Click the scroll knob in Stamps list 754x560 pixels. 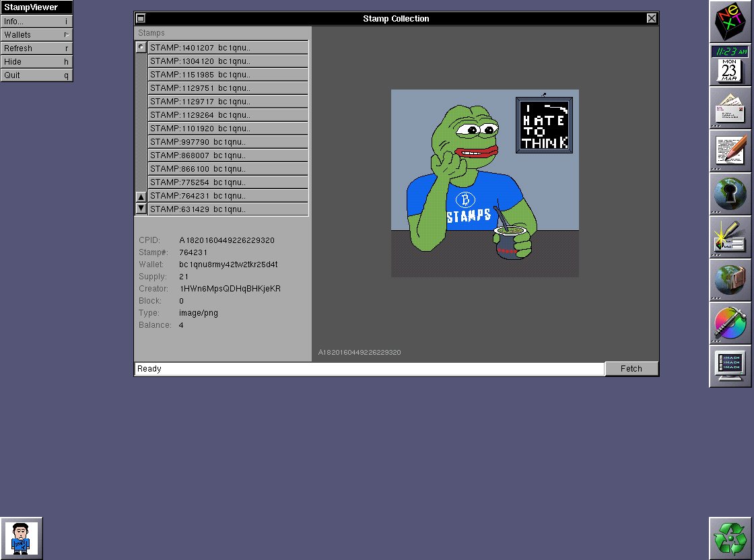click(141, 47)
